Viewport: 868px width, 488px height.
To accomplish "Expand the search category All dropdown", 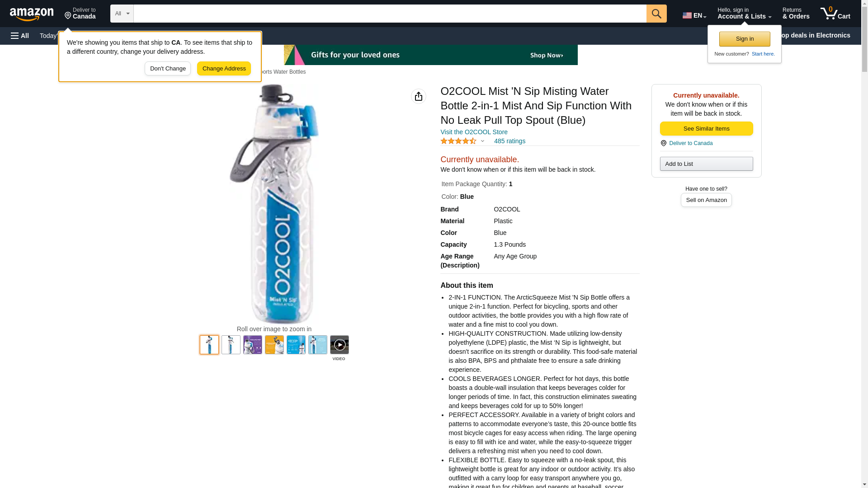I will (122, 14).
